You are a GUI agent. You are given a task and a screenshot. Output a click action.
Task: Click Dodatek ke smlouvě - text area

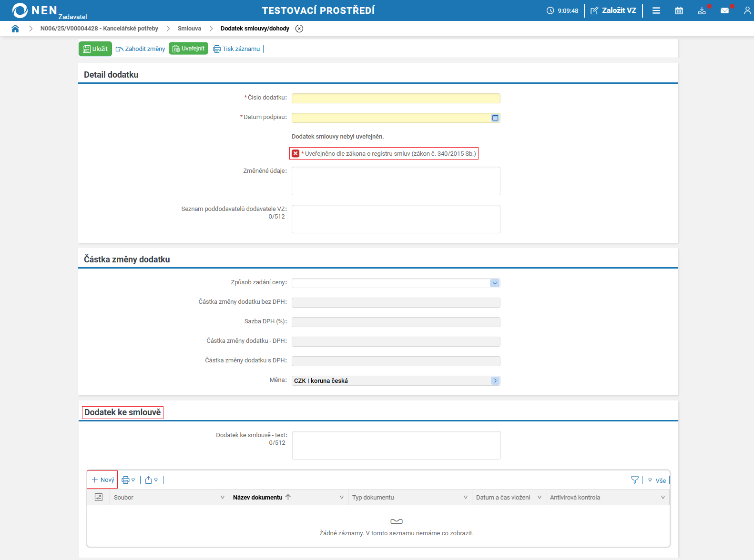click(397, 445)
